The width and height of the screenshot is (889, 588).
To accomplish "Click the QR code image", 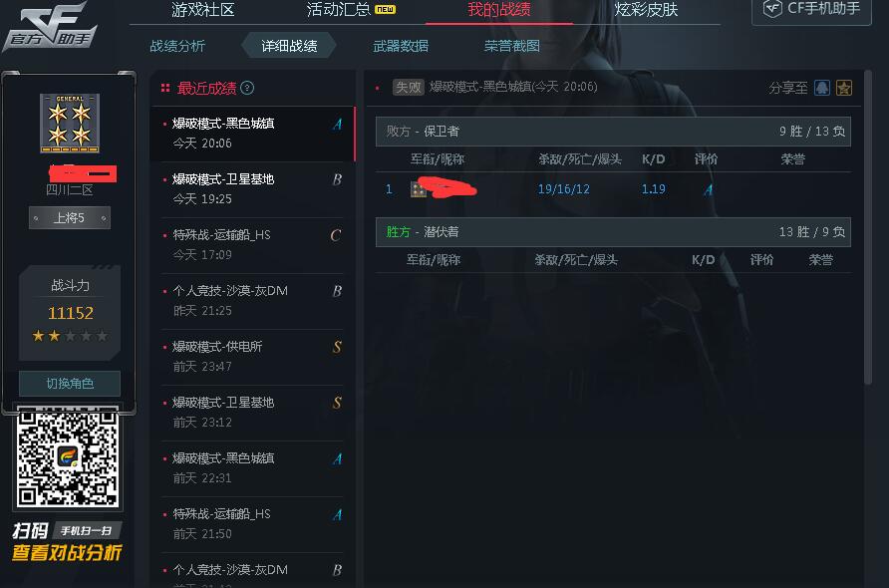I will (x=68, y=458).
